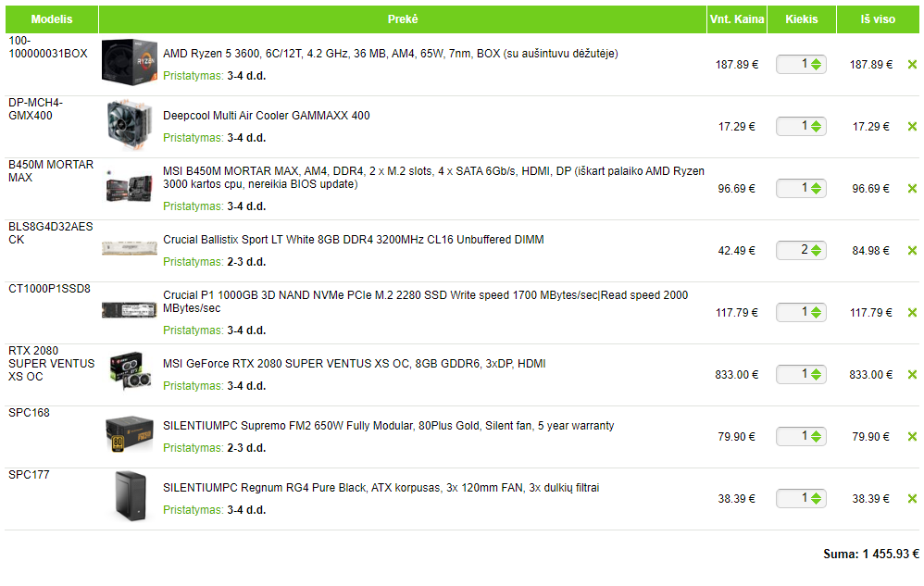Image resolution: width=924 pixels, height=586 pixels.
Task: Click the 96.69 € row total
Action: pos(871,189)
